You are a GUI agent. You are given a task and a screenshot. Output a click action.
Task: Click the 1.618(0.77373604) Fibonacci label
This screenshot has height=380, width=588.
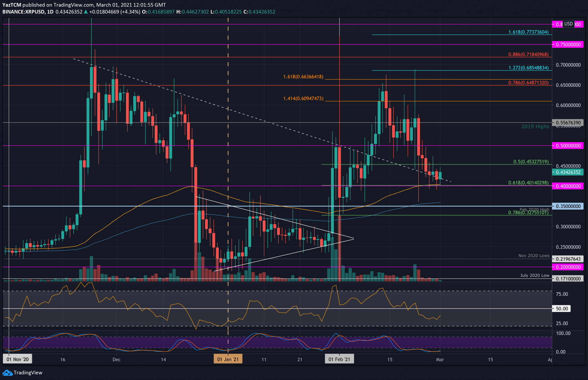(528, 32)
